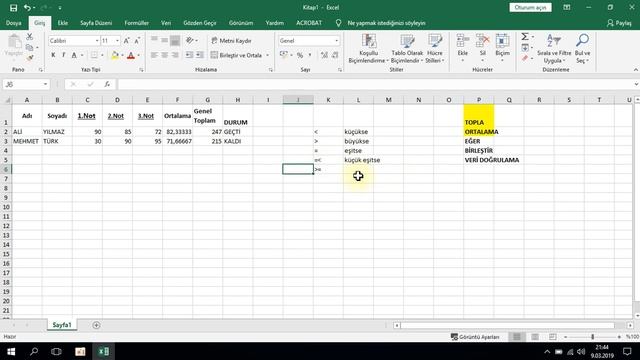Open Görüntü Ayarları in status bar
The height and width of the screenshot is (360, 640).
475,337
